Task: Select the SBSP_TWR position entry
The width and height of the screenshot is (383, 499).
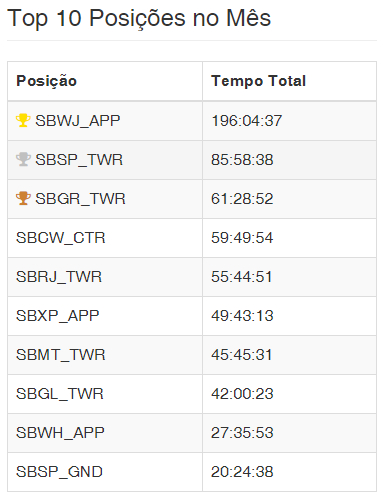Action: [x=79, y=160]
